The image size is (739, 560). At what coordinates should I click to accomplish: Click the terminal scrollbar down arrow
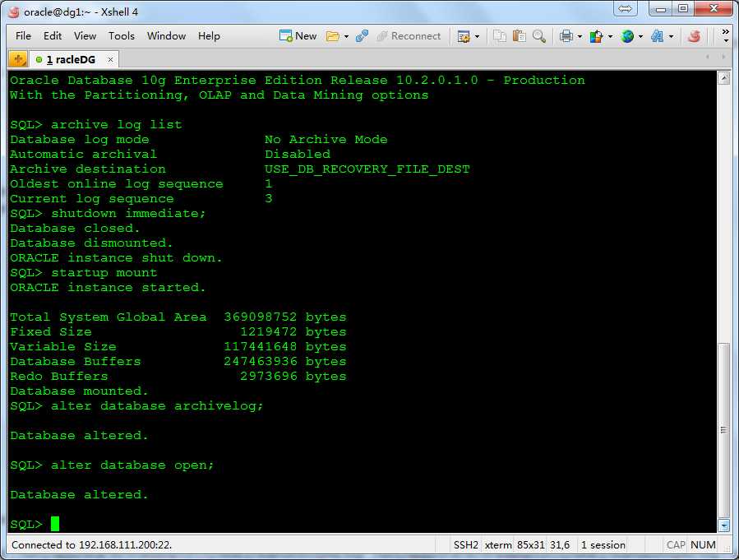[724, 525]
